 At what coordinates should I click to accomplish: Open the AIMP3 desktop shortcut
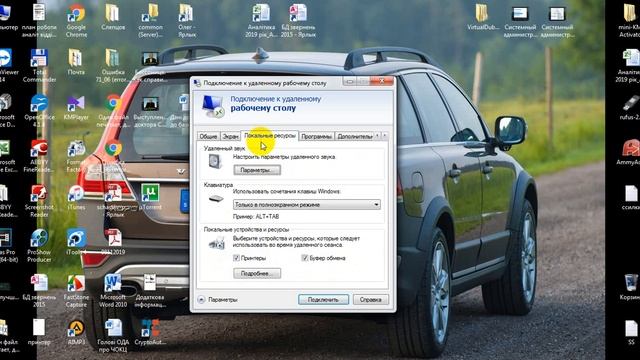pyautogui.click(x=76, y=333)
